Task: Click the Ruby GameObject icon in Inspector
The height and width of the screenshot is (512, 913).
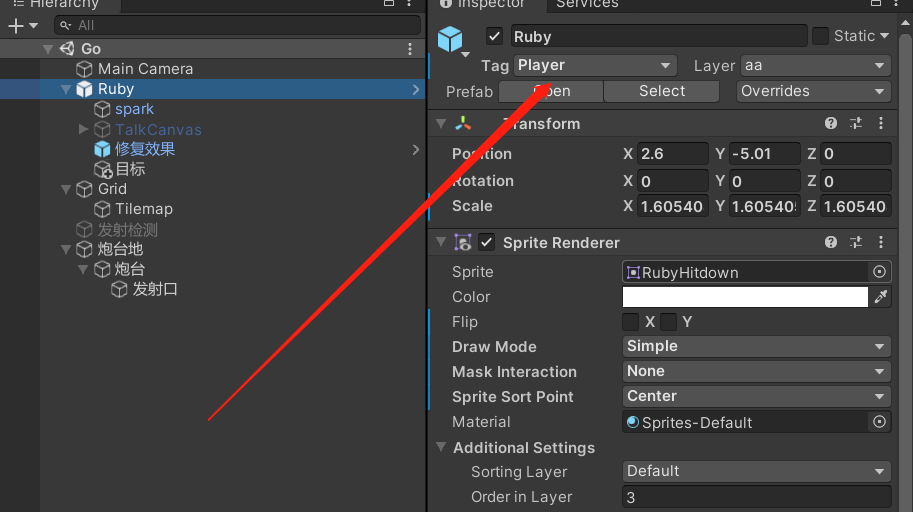Action: (x=450, y=39)
